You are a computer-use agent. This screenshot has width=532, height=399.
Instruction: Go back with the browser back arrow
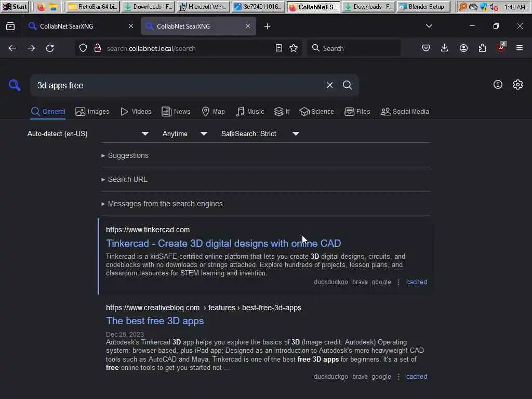[x=12, y=48]
